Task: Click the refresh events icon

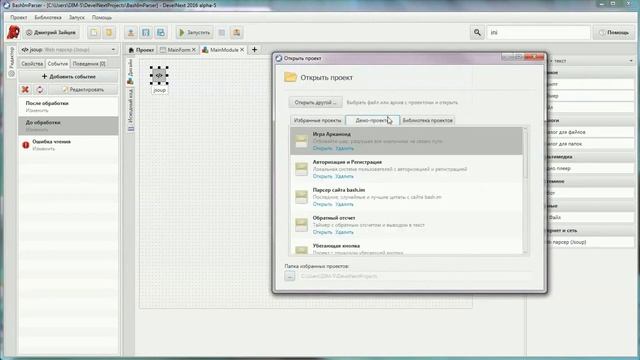Action: pyautogui.click(x=40, y=89)
